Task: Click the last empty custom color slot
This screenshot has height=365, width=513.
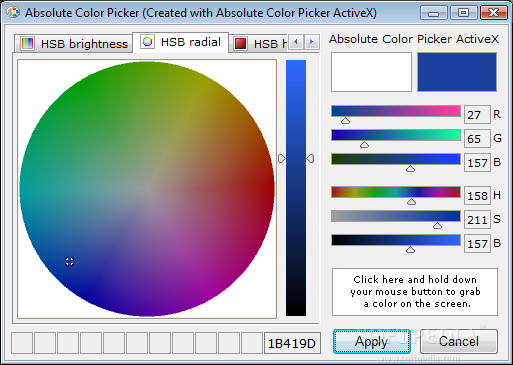Action: 252,343
